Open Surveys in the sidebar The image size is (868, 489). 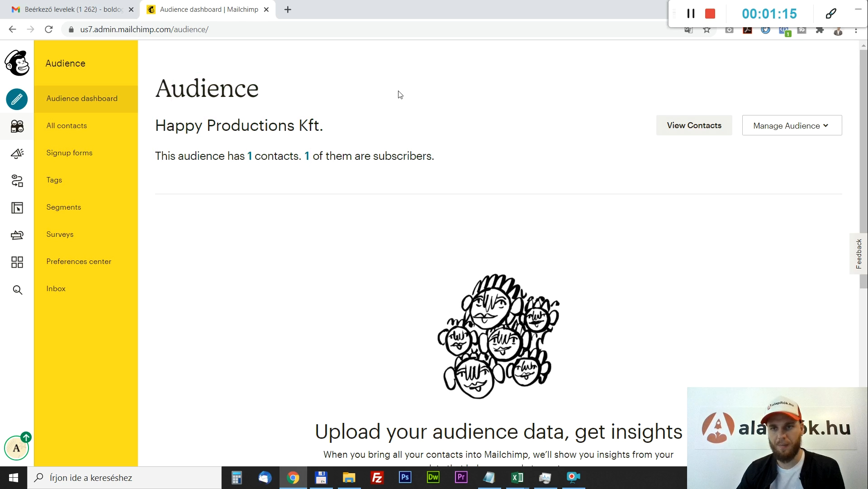[86, 235]
